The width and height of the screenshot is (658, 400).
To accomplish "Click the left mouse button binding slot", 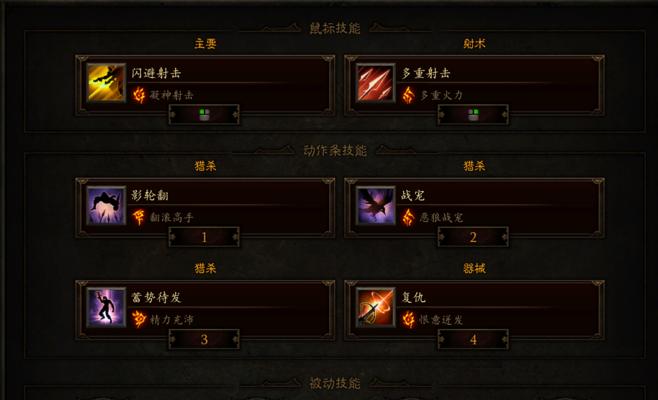I will (204, 114).
